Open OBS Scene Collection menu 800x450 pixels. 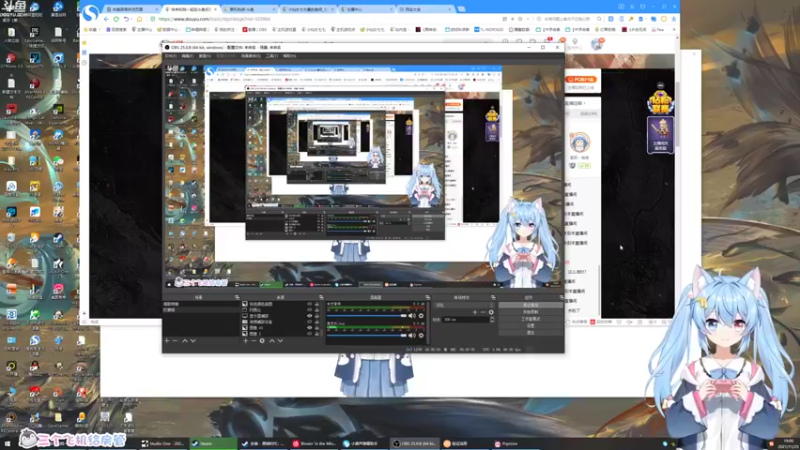pos(251,56)
